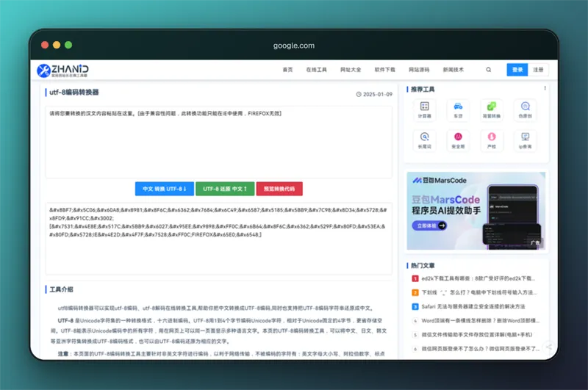
Task: Open the 新闻技术 menu
Action: coord(453,70)
